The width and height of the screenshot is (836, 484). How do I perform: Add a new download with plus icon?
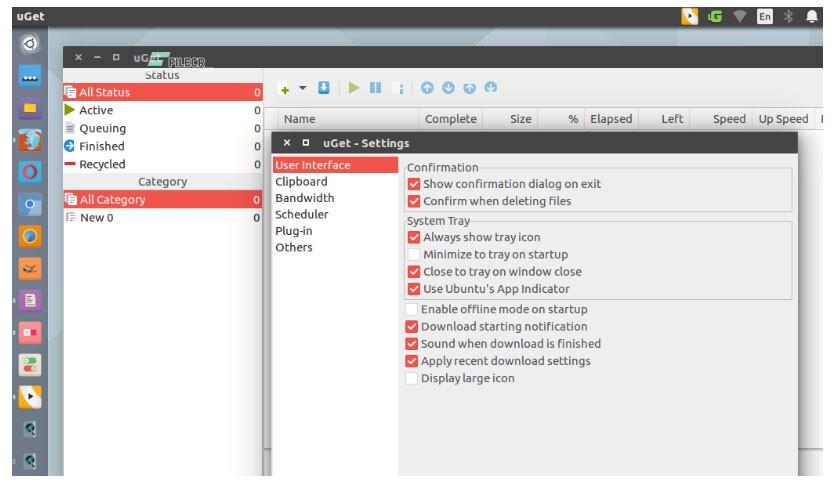(x=285, y=90)
